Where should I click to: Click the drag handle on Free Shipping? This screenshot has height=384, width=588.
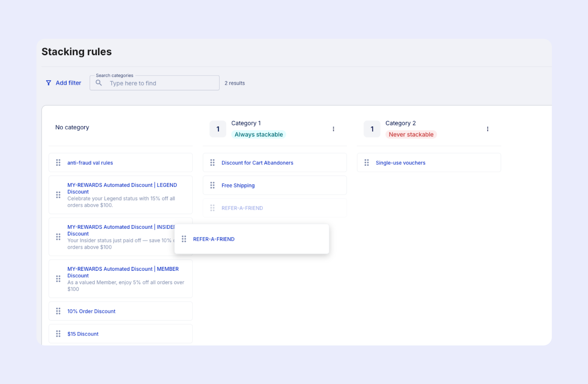[x=212, y=185]
